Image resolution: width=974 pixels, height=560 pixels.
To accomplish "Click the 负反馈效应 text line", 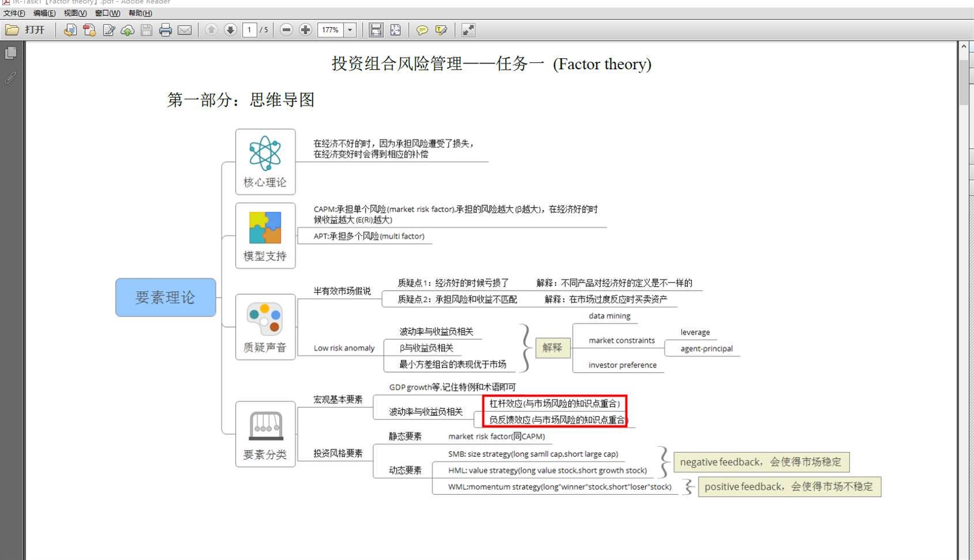I will (x=557, y=420).
